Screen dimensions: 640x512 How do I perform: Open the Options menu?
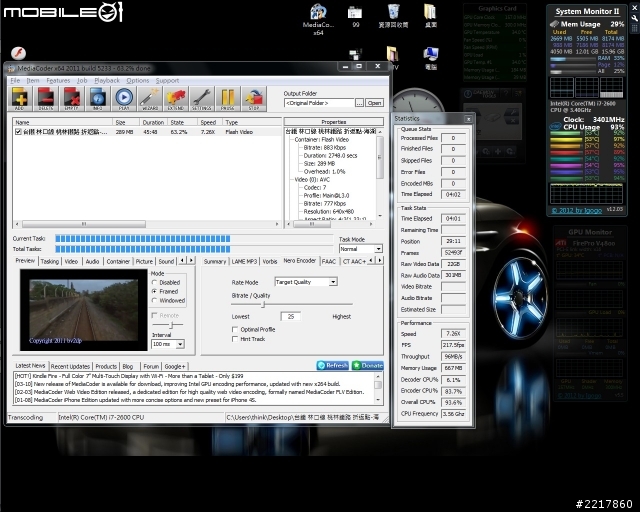coord(138,80)
